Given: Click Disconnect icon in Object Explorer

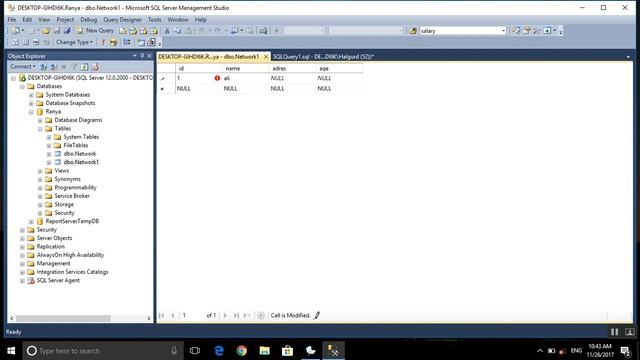Looking at the screenshot, I should [x=53, y=67].
